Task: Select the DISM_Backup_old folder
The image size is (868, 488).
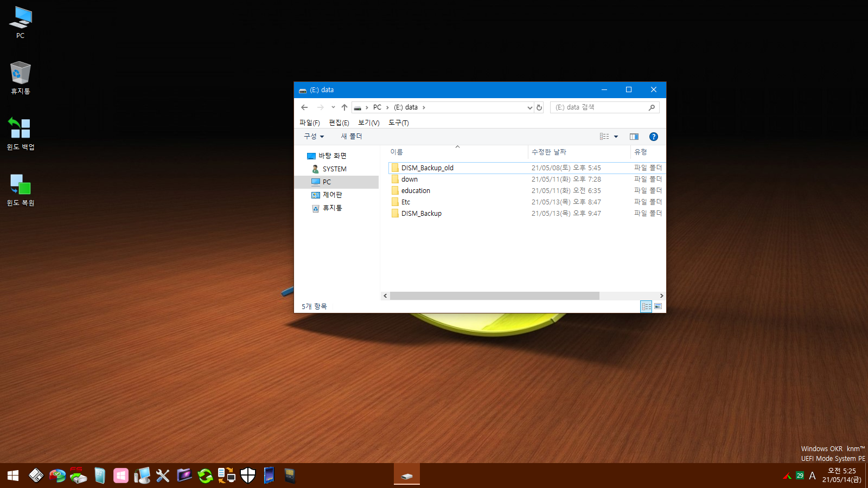Action: pos(527,168)
